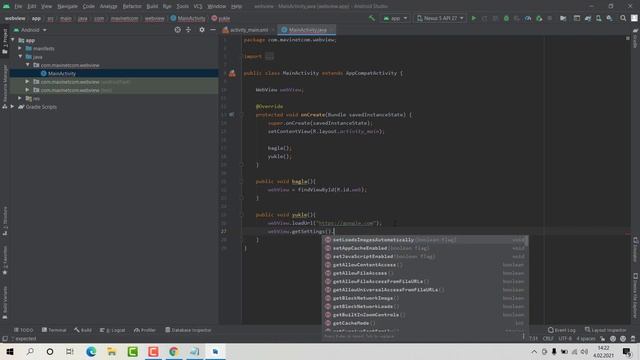Open the Refactor menu
Viewport: 640px width, 360px height.
tap(132, 7)
